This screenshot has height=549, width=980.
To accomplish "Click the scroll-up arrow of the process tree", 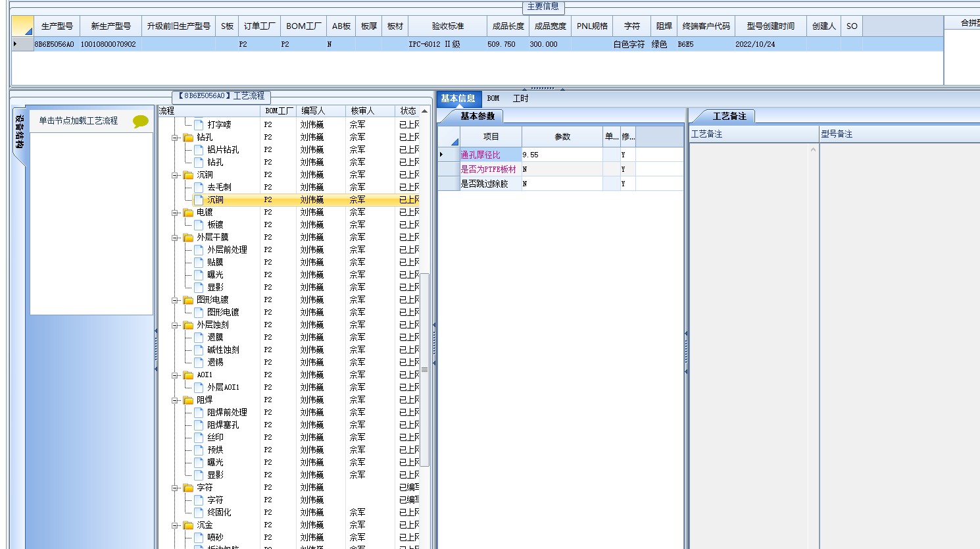I will pos(424,111).
